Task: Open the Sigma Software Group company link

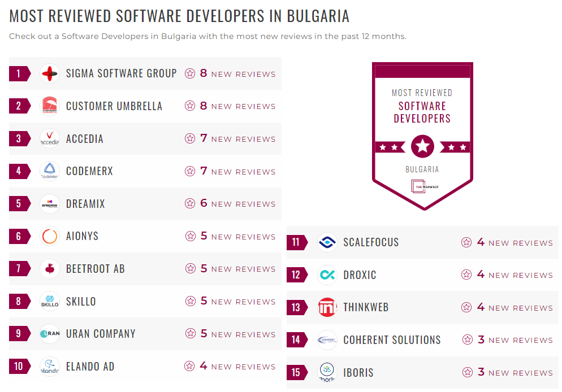Action: 121,73
